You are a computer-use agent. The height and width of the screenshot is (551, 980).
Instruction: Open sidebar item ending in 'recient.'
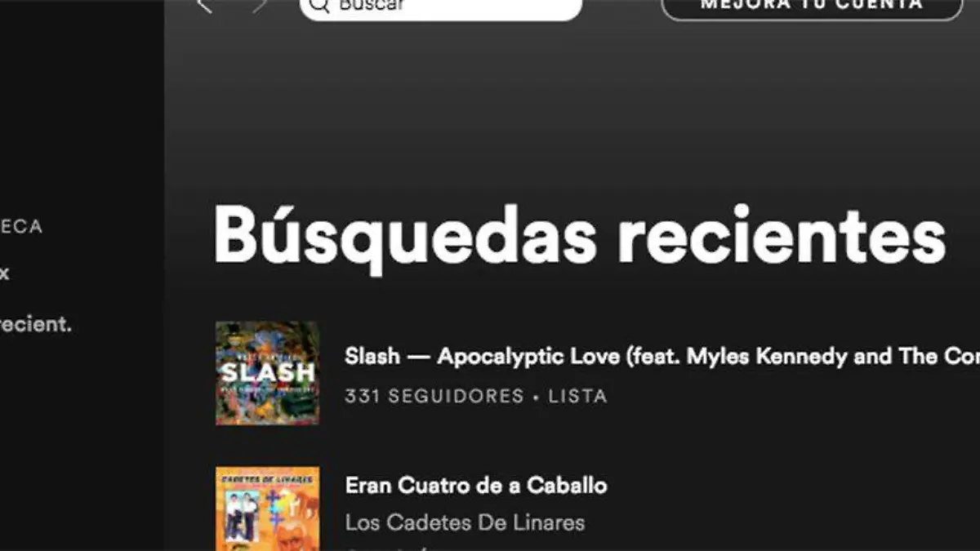(x=35, y=324)
